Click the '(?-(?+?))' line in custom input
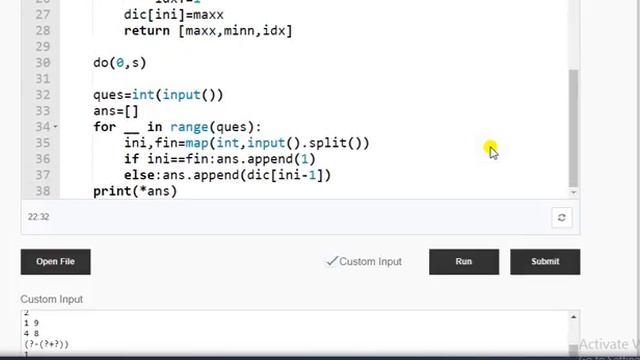This screenshot has width=640, height=360. pos(47,344)
